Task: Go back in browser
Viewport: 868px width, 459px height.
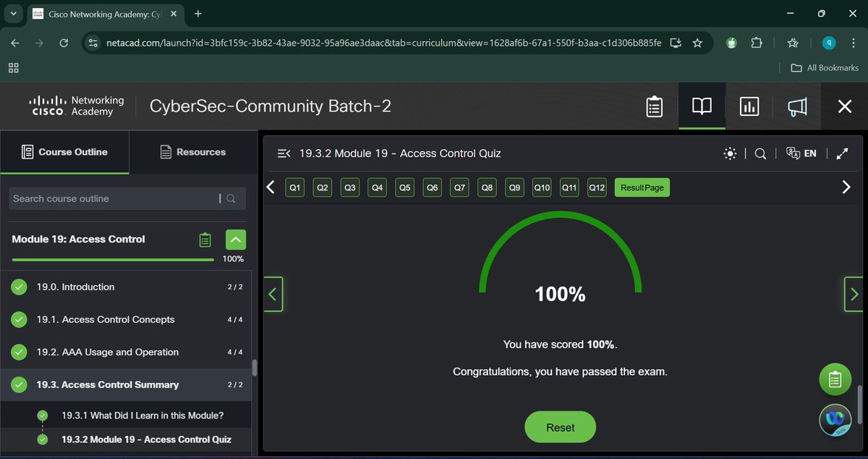Action: pos(15,43)
